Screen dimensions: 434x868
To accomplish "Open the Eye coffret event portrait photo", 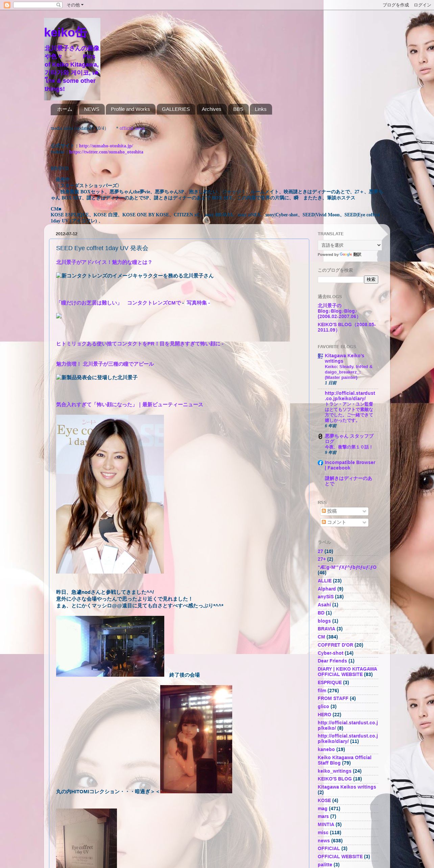I will 110,494.
